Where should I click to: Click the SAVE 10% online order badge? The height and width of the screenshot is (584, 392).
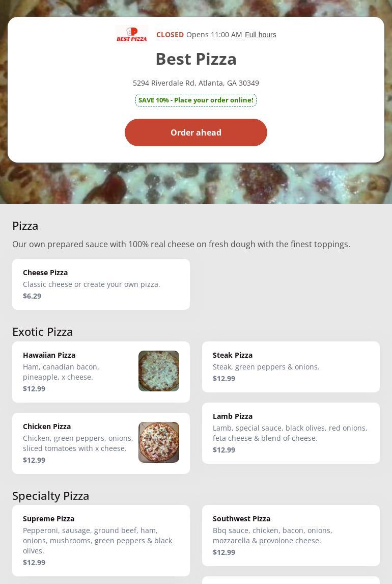coord(196,100)
